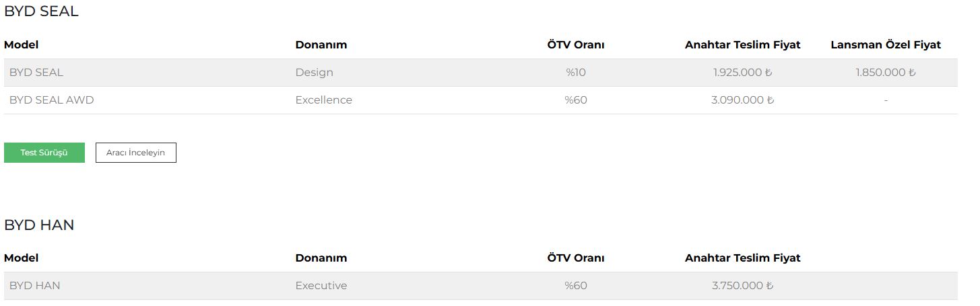Click the BYD HAN section heading
The height and width of the screenshot is (306, 980).
pyautogui.click(x=39, y=225)
